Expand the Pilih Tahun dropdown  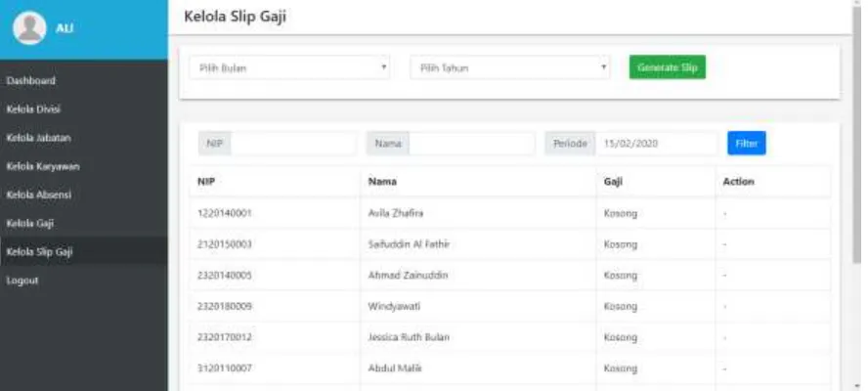click(510, 67)
